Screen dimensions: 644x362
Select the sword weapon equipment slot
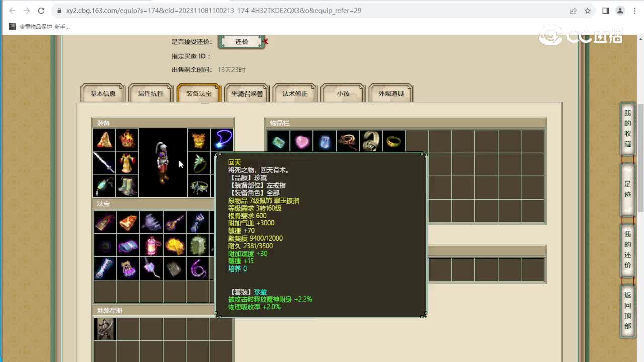(104, 163)
